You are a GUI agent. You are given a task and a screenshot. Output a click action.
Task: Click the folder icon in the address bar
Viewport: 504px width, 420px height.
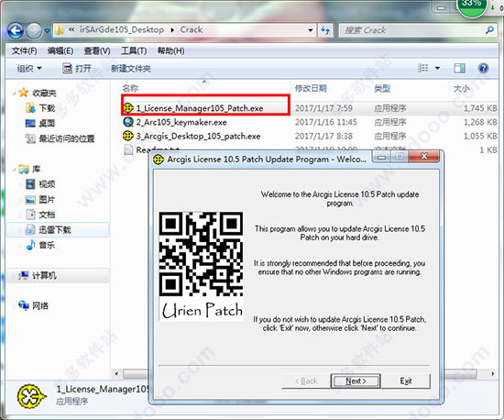[60, 30]
